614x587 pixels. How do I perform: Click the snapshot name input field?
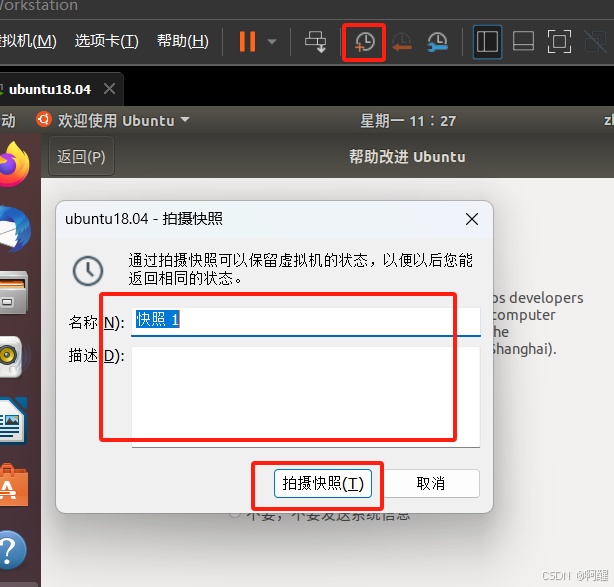(x=305, y=321)
